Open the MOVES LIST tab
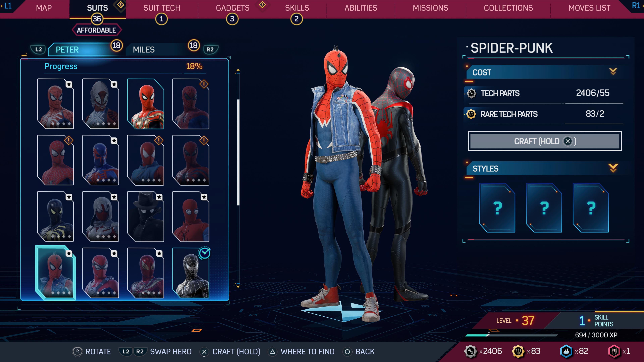644x362 pixels. pos(589,8)
